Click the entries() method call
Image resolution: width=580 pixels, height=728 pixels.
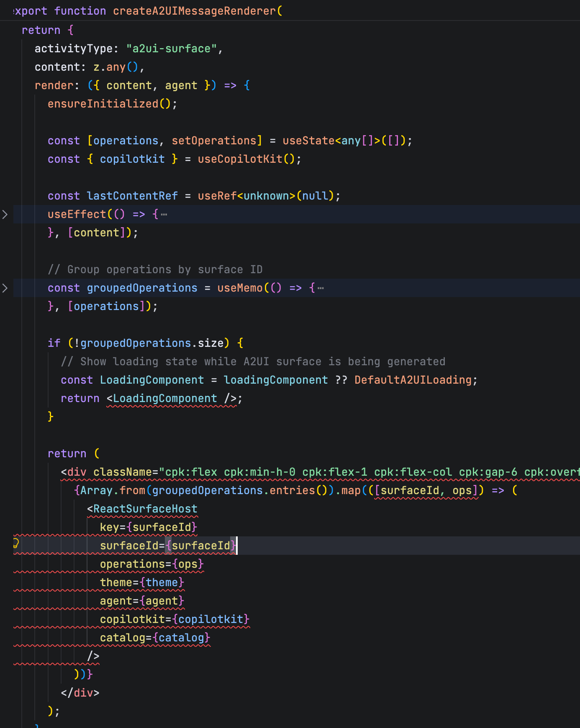click(299, 491)
